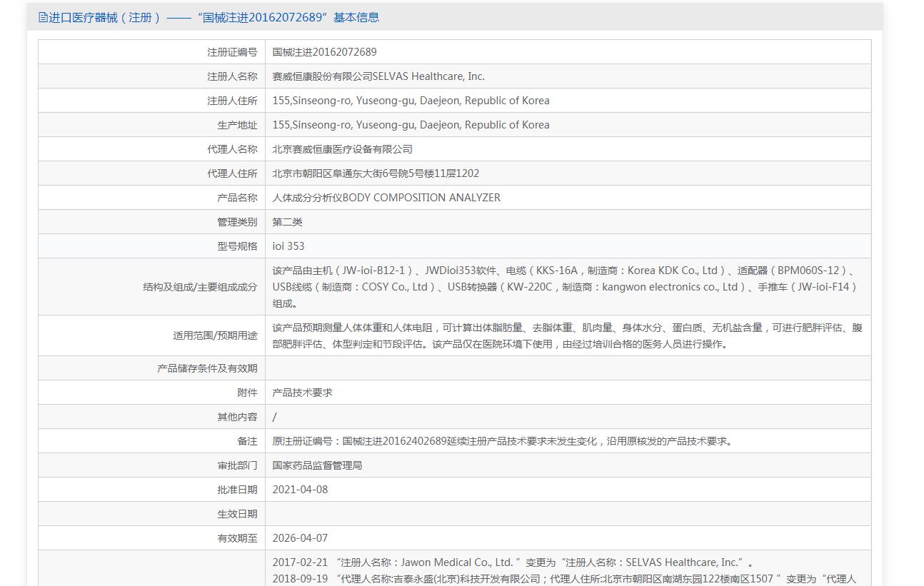Click the 管理类别 value 第二类
This screenshot has width=924, height=586.
(287, 222)
